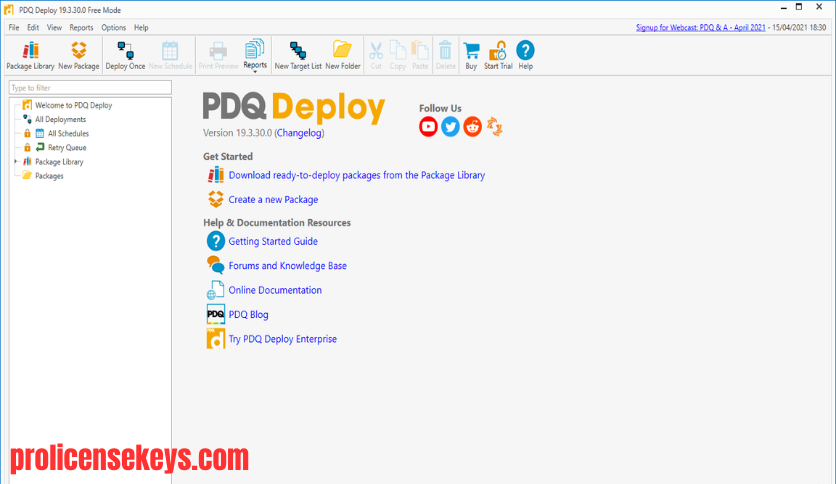Open the File menu
Viewport: 836px width, 484px height.
tap(14, 28)
